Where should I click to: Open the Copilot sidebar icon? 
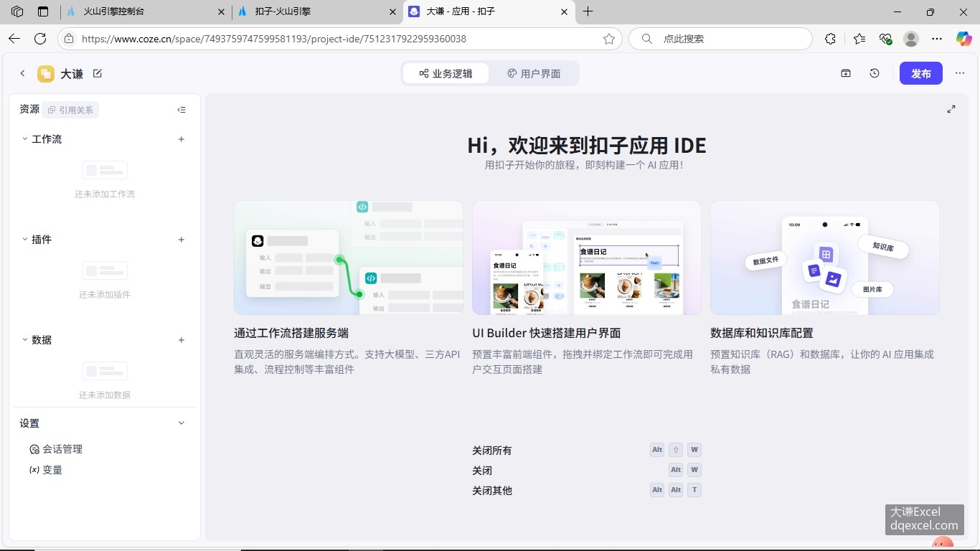coord(964,39)
